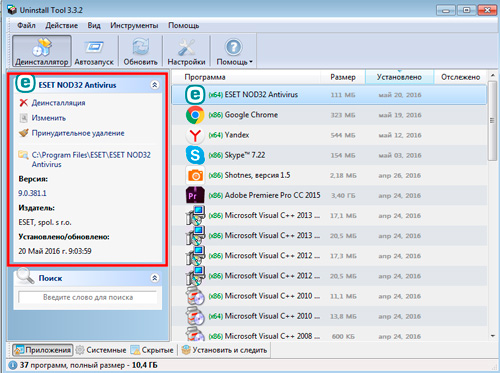Select Microsoft Visual C++ 2013 17,1 МБ row
This screenshot has width=500, height=373.
[329, 216]
